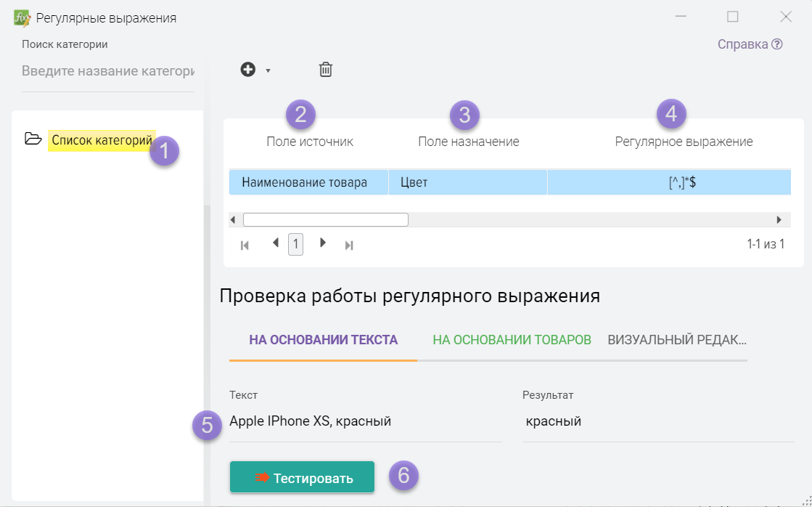Click the category search input field
Screen dimensions: 812x507
108,71
